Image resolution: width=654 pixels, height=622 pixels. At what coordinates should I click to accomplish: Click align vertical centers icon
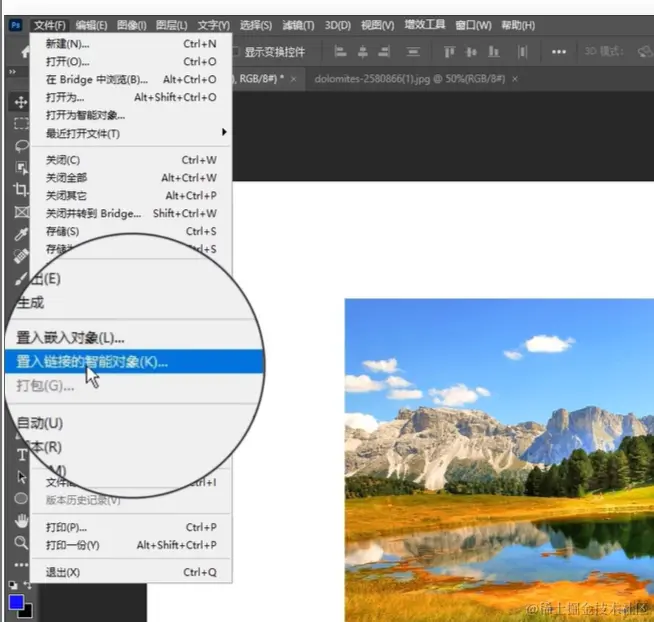(471, 51)
